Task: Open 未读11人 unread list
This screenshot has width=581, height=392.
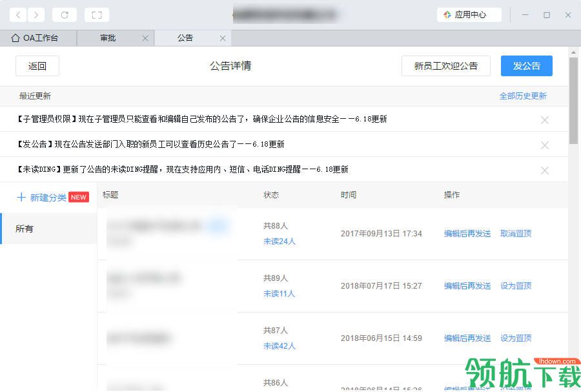Action: 279,294
